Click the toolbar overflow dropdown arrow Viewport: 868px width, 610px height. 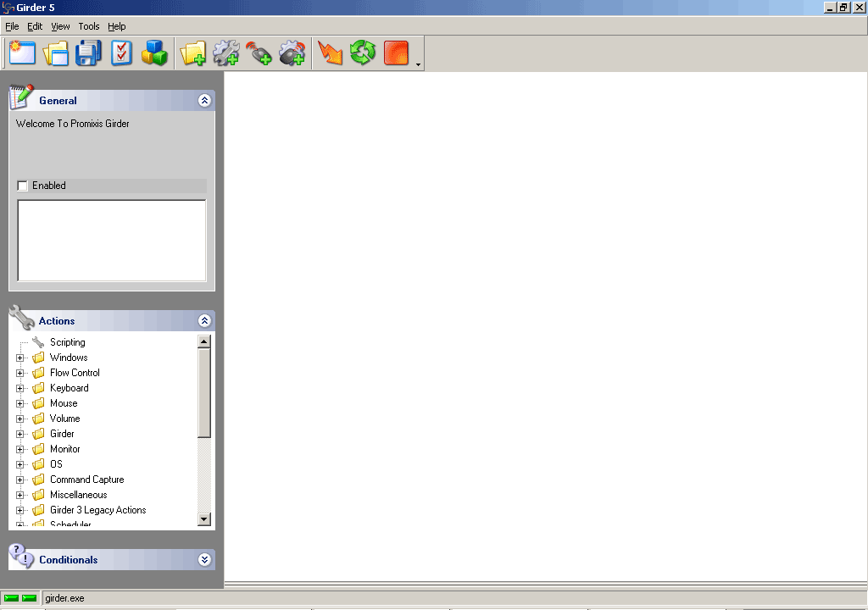(x=418, y=64)
